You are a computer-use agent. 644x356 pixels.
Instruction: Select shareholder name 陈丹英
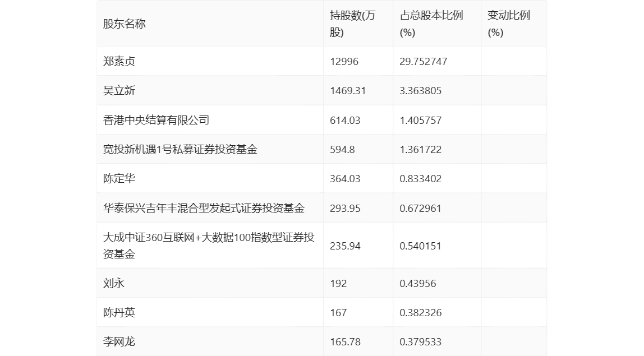tap(119, 312)
